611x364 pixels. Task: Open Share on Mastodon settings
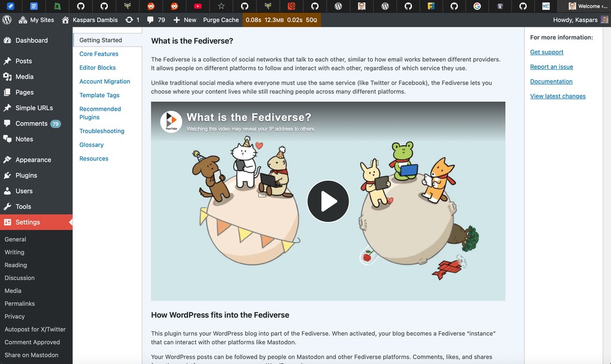point(32,355)
